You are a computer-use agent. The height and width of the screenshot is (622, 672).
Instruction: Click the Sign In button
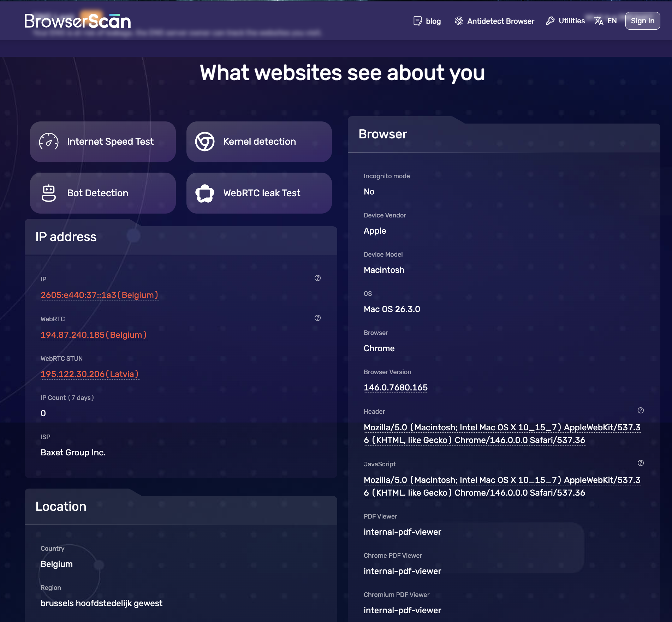[642, 20]
